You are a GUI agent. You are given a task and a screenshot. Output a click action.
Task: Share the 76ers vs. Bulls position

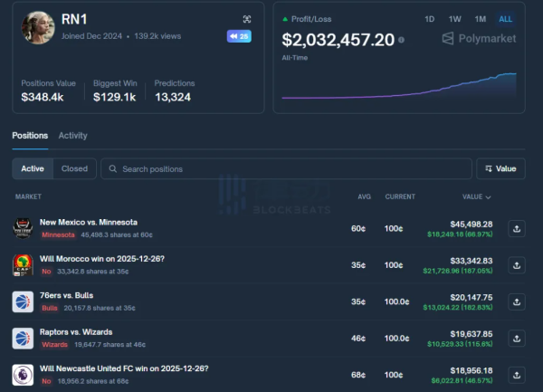click(517, 301)
